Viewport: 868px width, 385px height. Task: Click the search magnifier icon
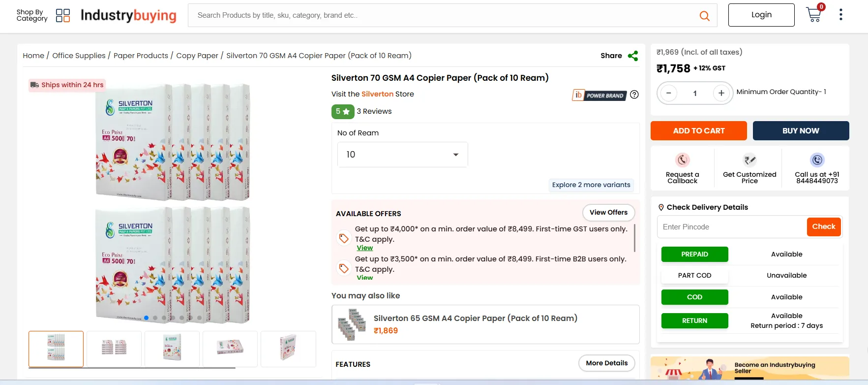pos(704,16)
